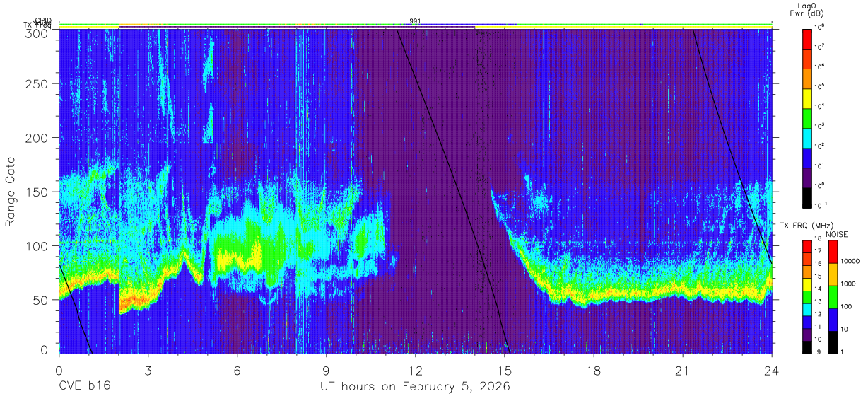Click the x-axis tick label '24'

(772, 371)
